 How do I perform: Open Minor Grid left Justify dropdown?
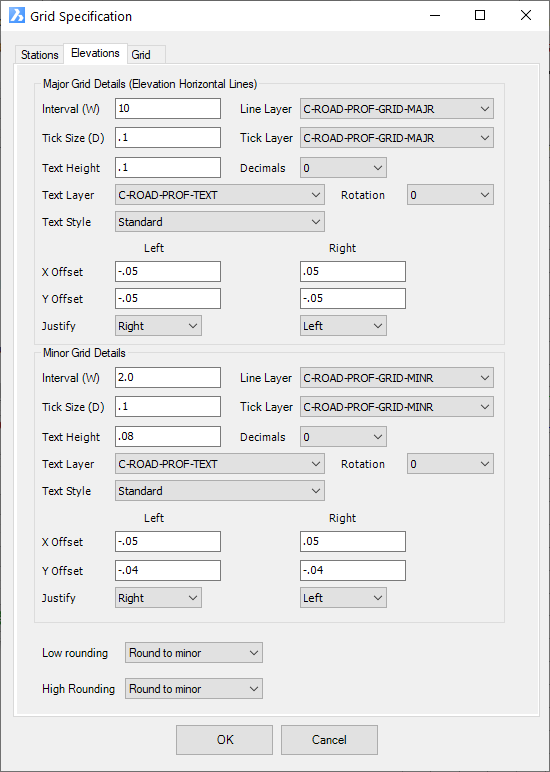tap(159, 598)
